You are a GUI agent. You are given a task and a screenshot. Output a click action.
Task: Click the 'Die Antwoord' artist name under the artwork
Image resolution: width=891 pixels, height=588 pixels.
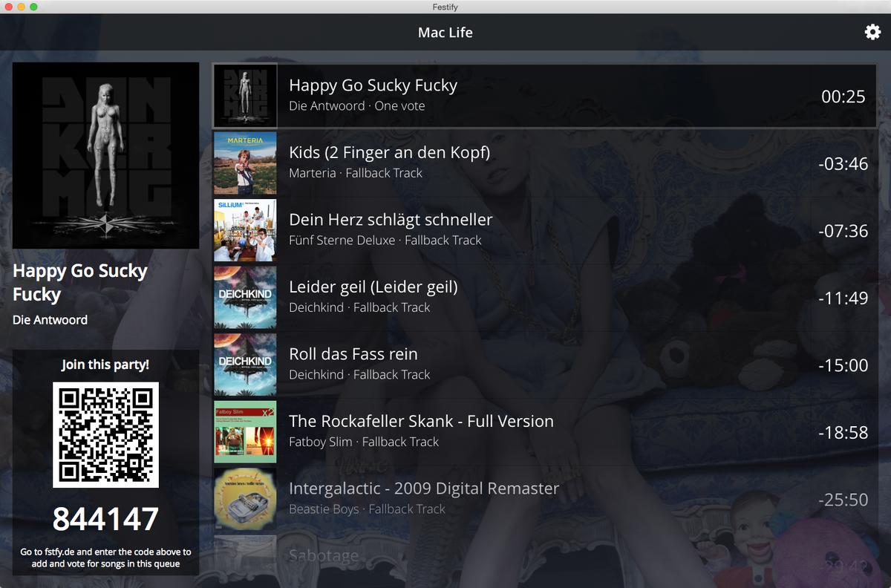click(x=50, y=320)
